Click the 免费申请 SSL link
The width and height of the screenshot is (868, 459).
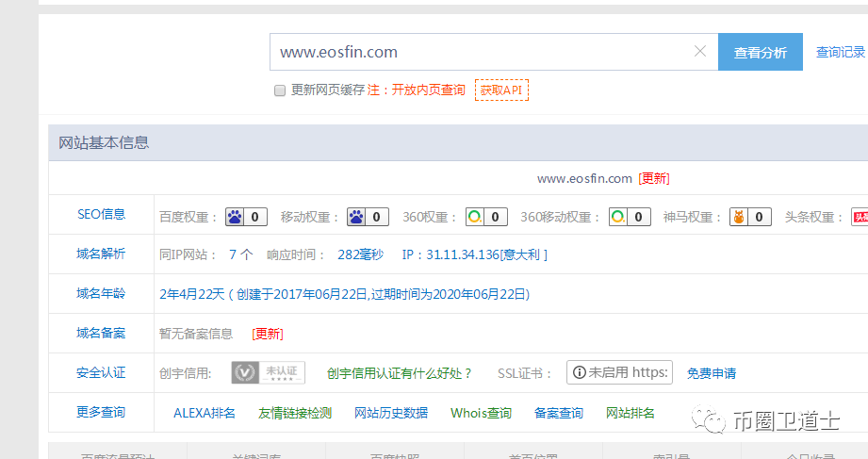coord(712,373)
